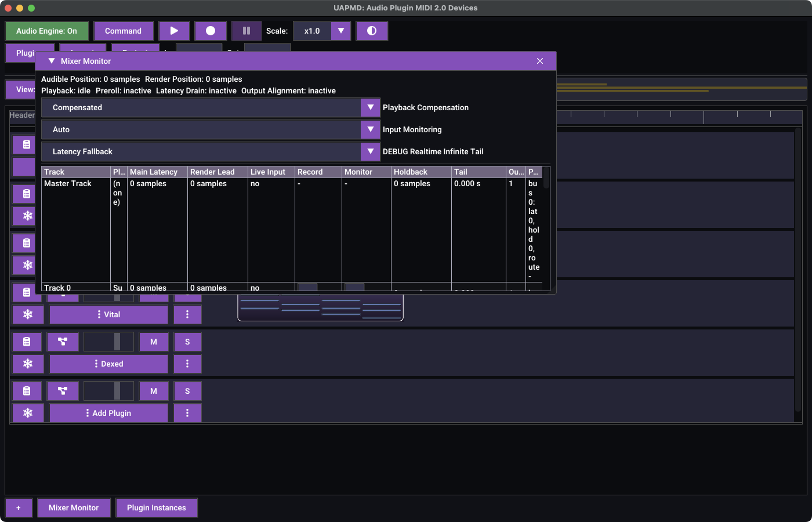This screenshot has height=522, width=812.
Task: Open Plugin Instances from the bottom bar
Action: pos(157,507)
